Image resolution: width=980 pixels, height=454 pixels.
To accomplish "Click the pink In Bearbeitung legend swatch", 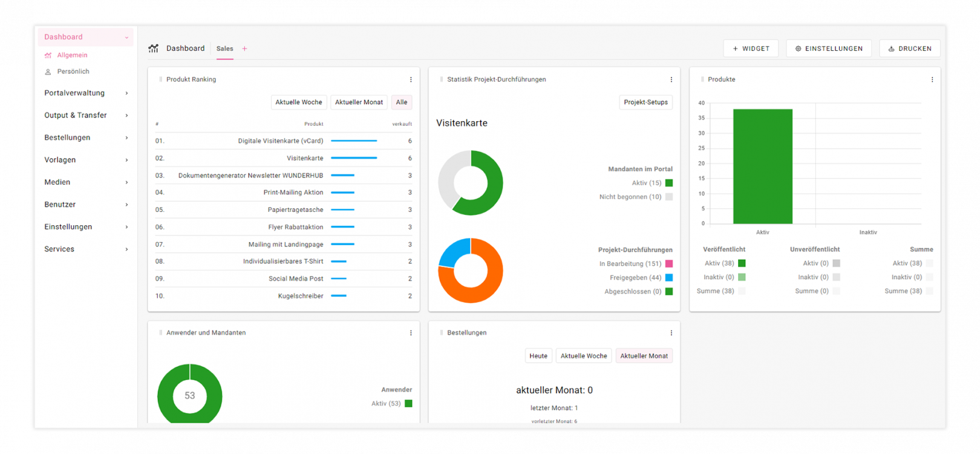I will pyautogui.click(x=668, y=264).
